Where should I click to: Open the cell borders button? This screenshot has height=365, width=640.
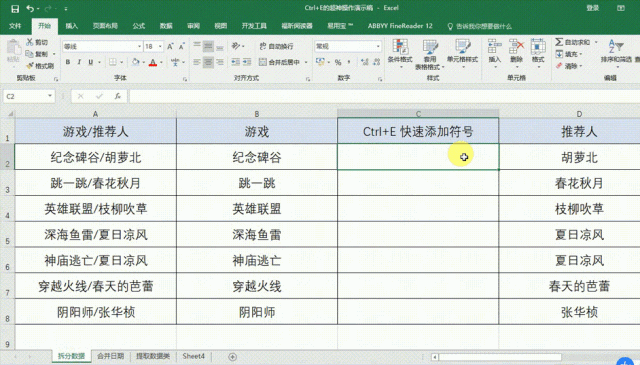pos(113,62)
